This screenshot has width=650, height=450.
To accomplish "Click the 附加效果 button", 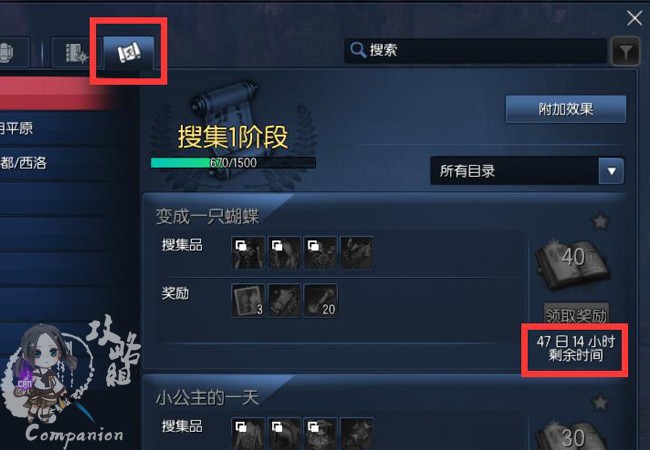I will coord(565,109).
